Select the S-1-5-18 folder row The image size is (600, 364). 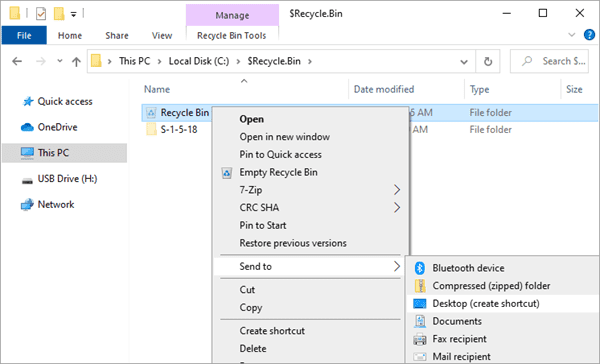click(369, 129)
